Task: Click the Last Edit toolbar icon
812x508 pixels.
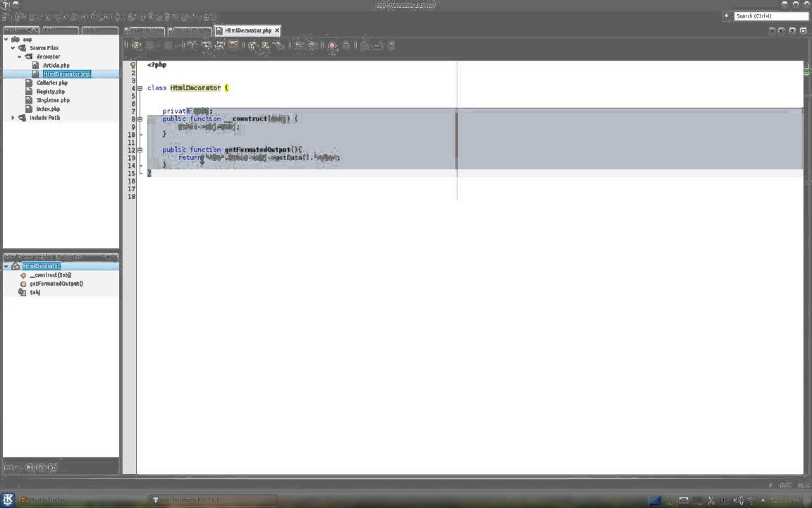Action: click(135, 46)
